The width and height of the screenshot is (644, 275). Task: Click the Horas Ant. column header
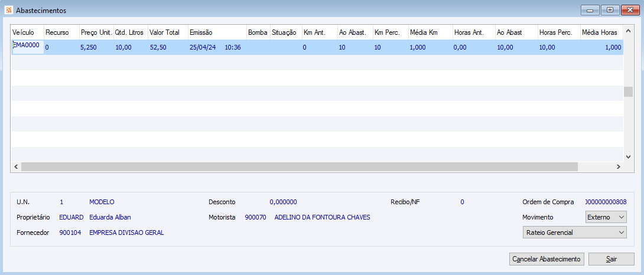474,32
